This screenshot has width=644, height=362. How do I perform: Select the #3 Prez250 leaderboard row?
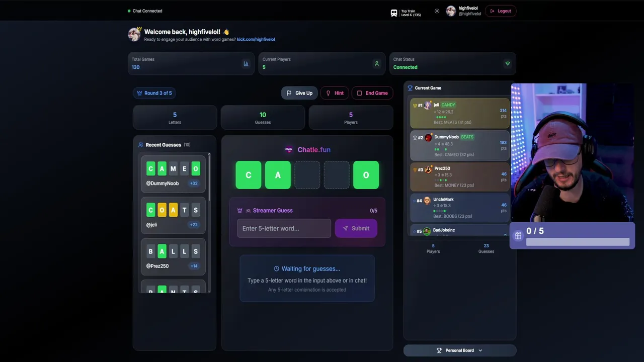460,177
